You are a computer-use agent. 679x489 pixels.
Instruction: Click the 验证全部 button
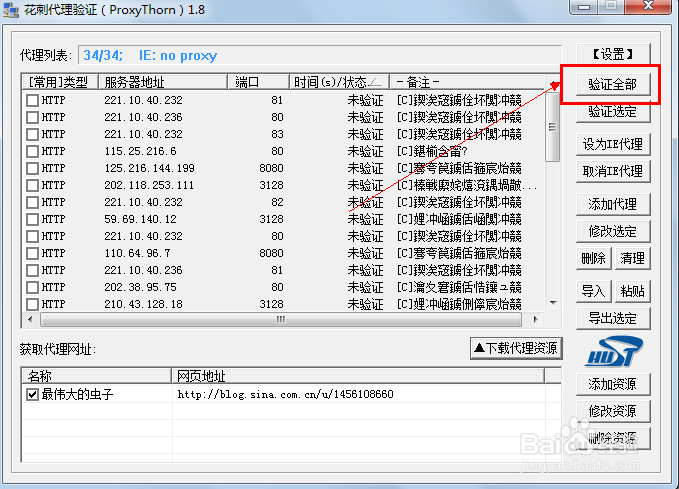coord(613,84)
